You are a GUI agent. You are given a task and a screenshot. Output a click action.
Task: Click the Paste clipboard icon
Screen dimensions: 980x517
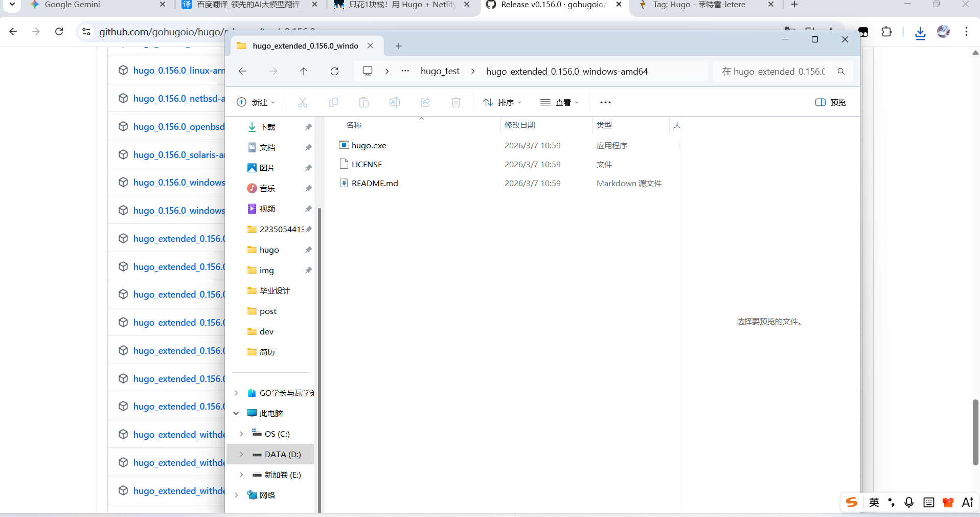click(364, 102)
